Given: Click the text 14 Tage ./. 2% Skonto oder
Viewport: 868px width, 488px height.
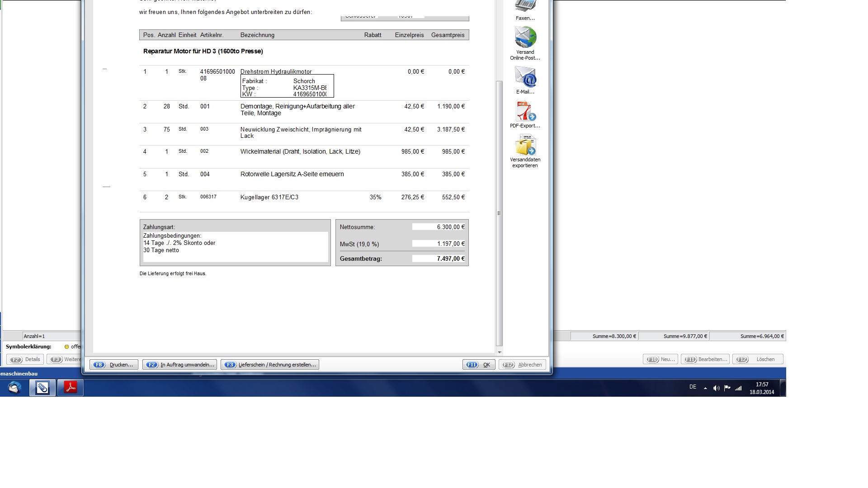Looking at the screenshot, I should pos(179,243).
